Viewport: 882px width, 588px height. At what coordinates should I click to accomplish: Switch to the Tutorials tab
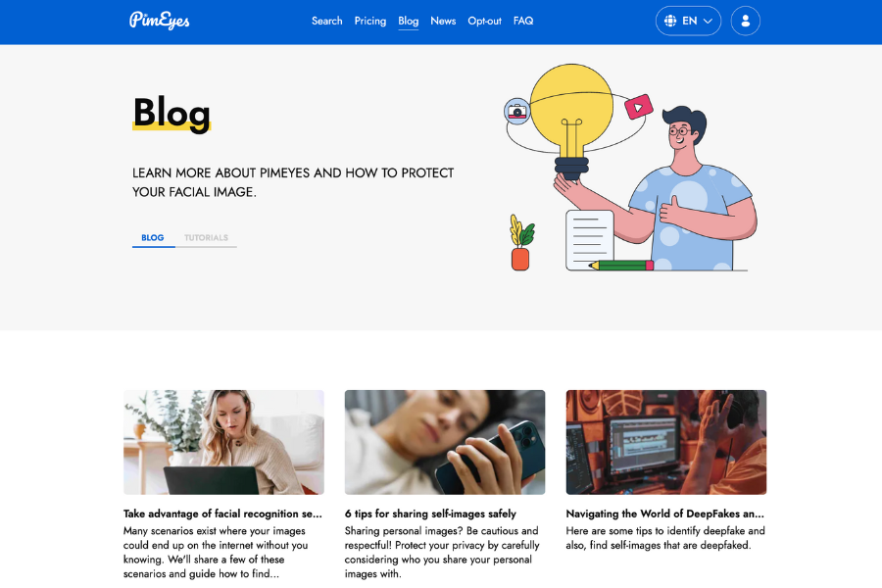coord(206,238)
